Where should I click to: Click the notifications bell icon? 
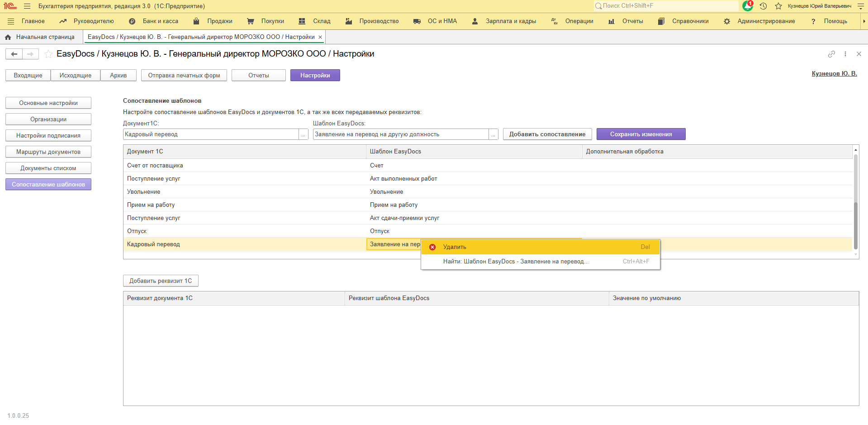click(748, 6)
